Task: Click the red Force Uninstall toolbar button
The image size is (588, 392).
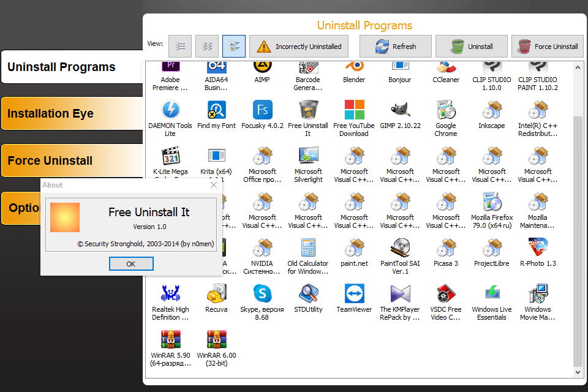Action: 548,46
